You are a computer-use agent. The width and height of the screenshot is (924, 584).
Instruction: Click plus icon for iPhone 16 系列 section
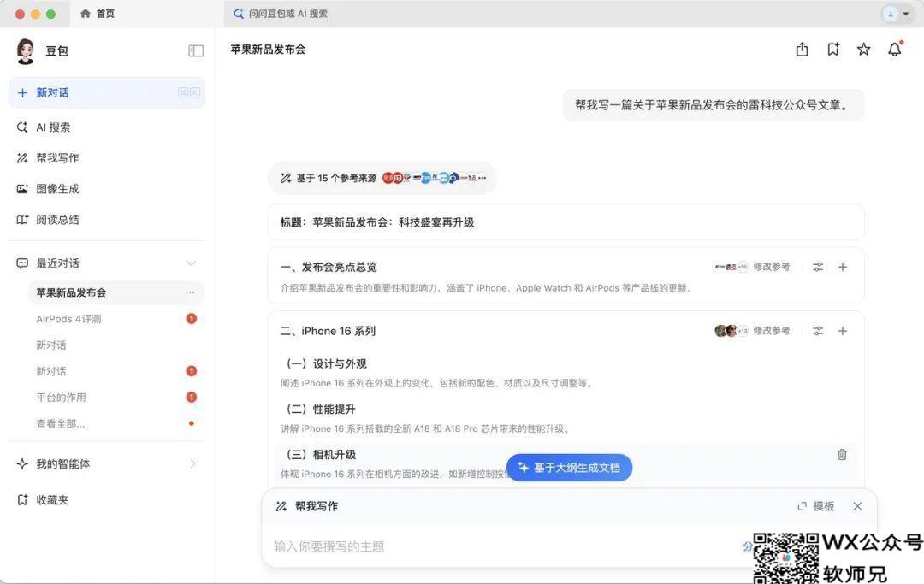843,331
